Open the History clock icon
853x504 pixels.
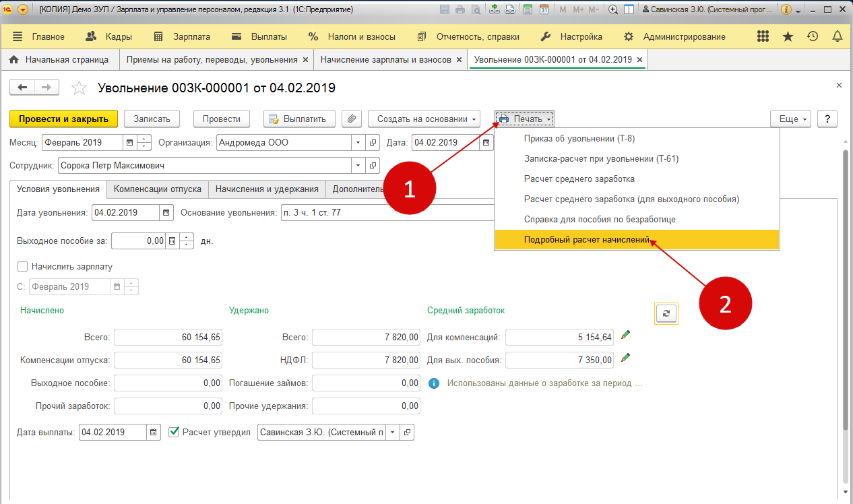tap(813, 36)
